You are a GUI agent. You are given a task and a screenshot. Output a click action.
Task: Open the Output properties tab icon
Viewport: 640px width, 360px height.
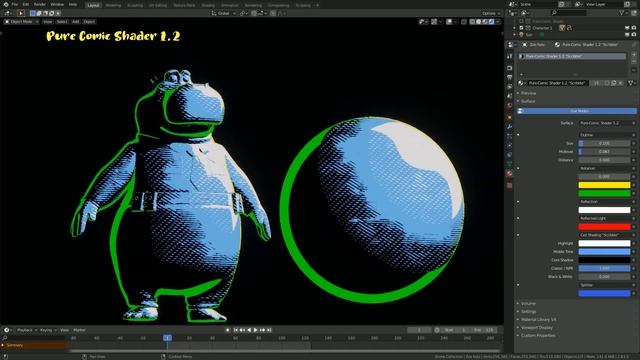[509, 78]
